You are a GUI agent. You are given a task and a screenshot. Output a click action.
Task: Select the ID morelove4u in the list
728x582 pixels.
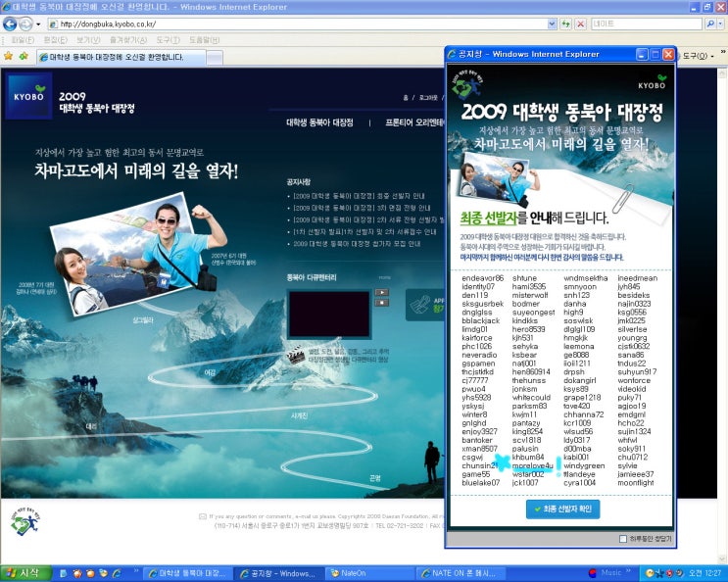coord(533,465)
